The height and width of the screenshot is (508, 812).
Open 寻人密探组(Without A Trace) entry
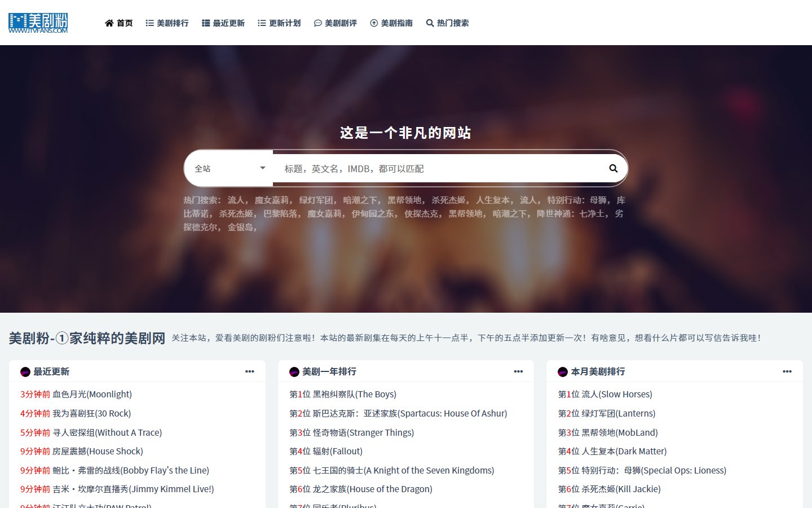pyautogui.click(x=107, y=433)
